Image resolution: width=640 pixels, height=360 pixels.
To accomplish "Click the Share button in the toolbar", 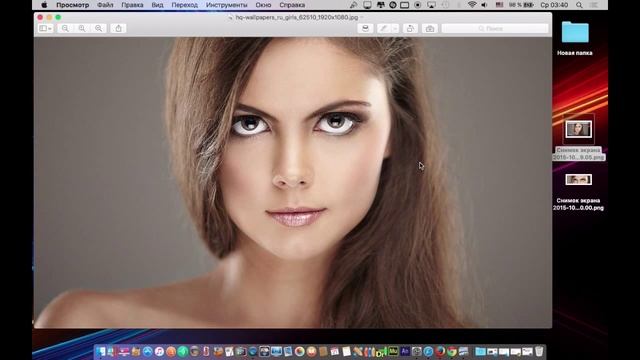I will click(118, 28).
